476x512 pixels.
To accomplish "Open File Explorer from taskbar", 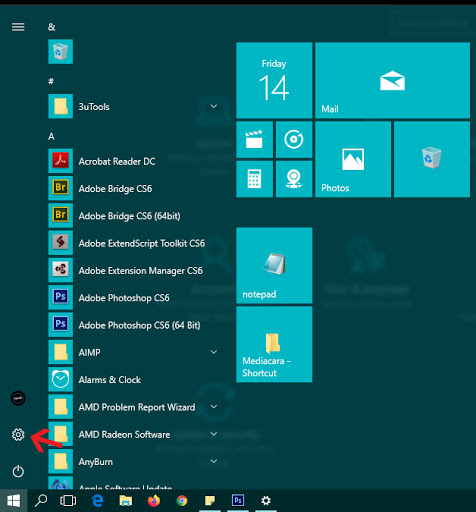I will [x=126, y=501].
